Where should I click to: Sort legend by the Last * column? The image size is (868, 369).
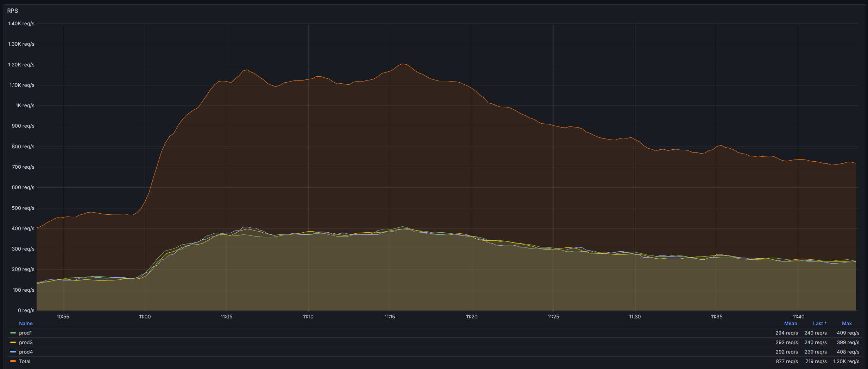[x=819, y=323]
